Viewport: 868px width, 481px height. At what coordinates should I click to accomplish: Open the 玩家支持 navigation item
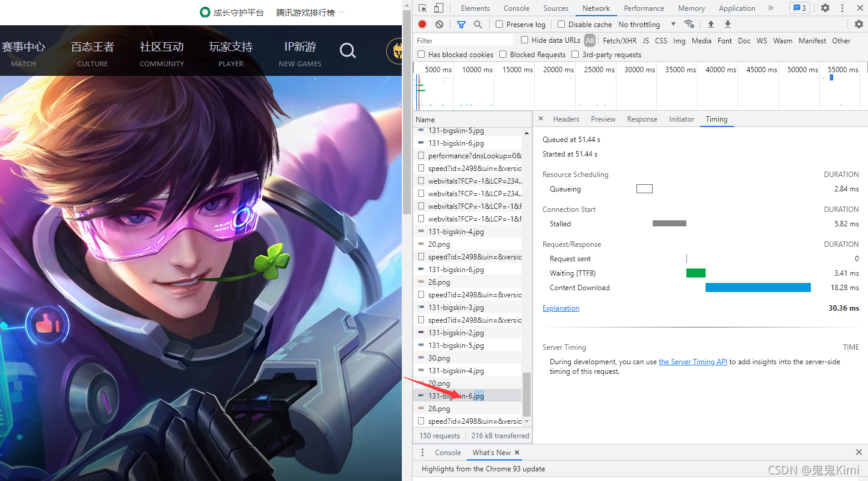click(x=231, y=52)
